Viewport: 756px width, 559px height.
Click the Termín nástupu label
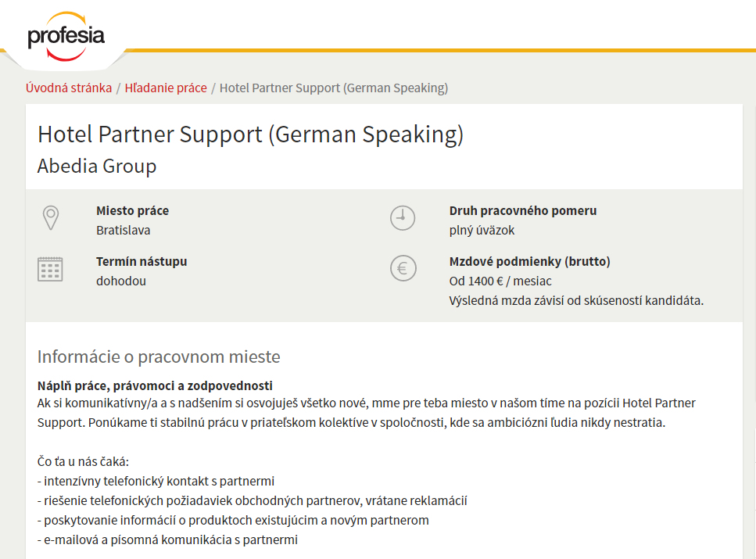pos(142,261)
